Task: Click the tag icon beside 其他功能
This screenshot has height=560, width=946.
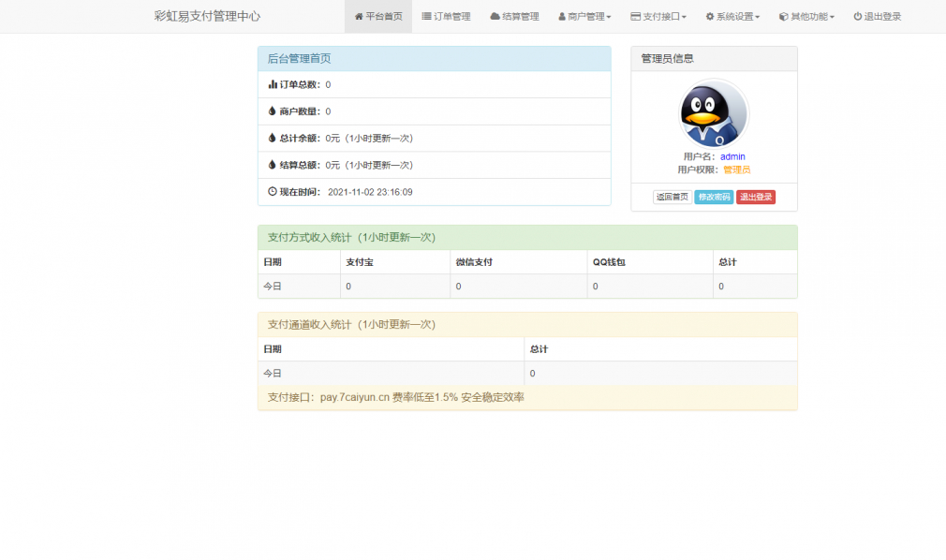Action: [783, 16]
